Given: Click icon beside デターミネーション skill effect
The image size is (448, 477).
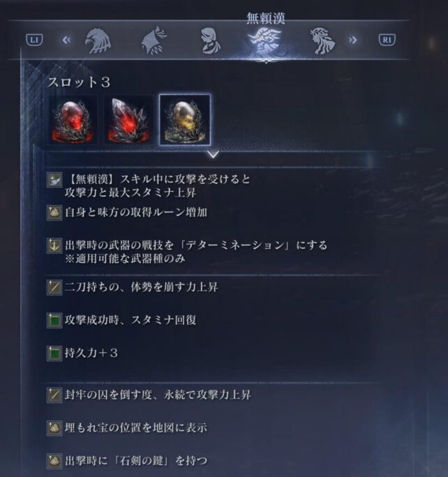Looking at the screenshot, I should (54, 245).
